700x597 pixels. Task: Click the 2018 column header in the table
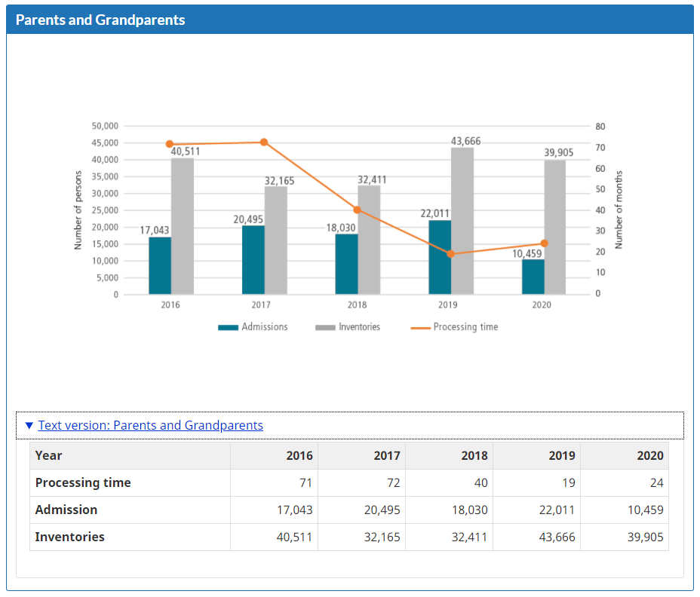click(474, 455)
